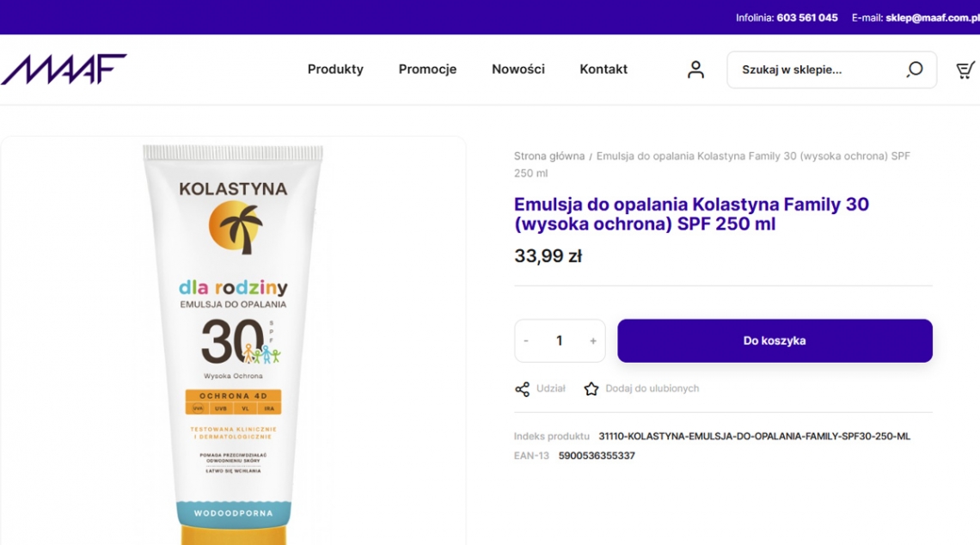This screenshot has height=545, width=980.
Task: Go to Promocje menu item
Action: pyautogui.click(x=427, y=70)
